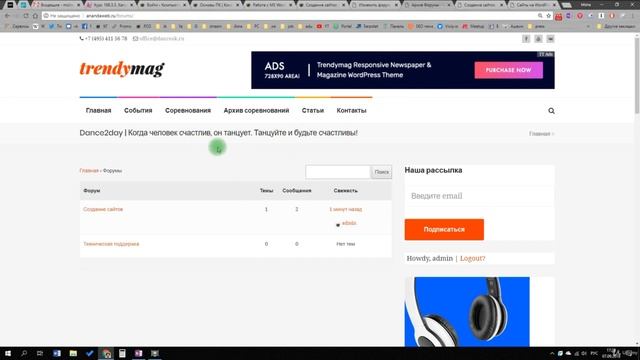Image resolution: width=640 pixels, height=360 pixels.
Task: Click the office email link in header
Action: 161,39
